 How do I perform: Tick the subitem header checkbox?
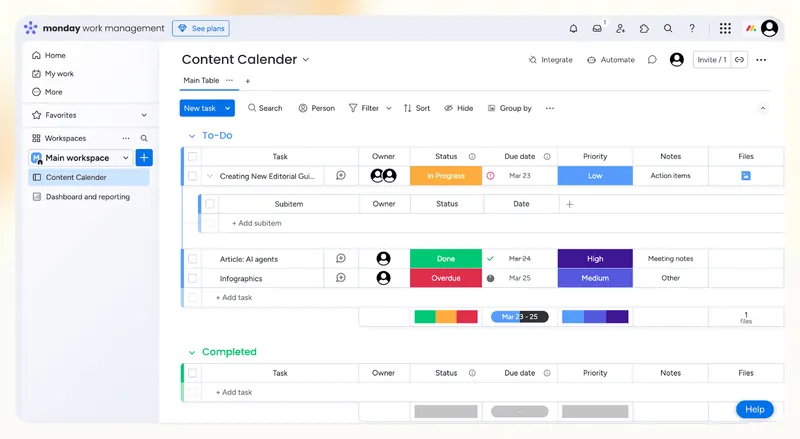[210, 204]
